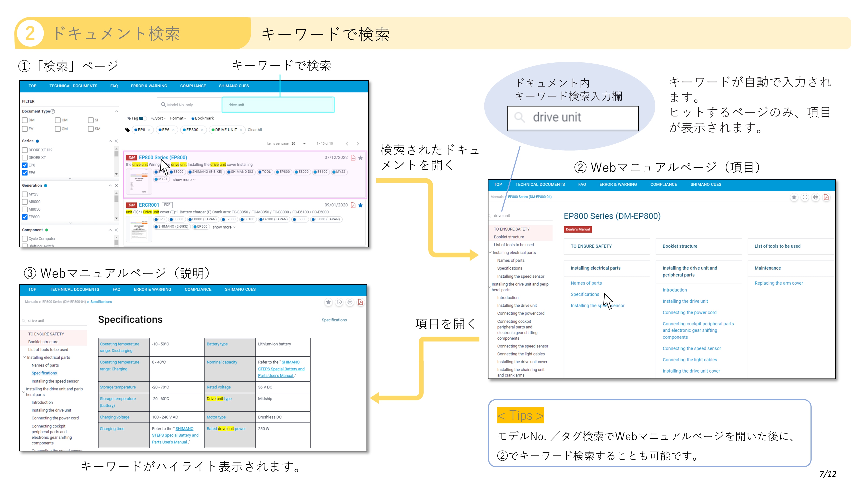The height and width of the screenshot is (488, 868).
Task: Open the EP800 Series (EP800) result title
Action: click(163, 158)
